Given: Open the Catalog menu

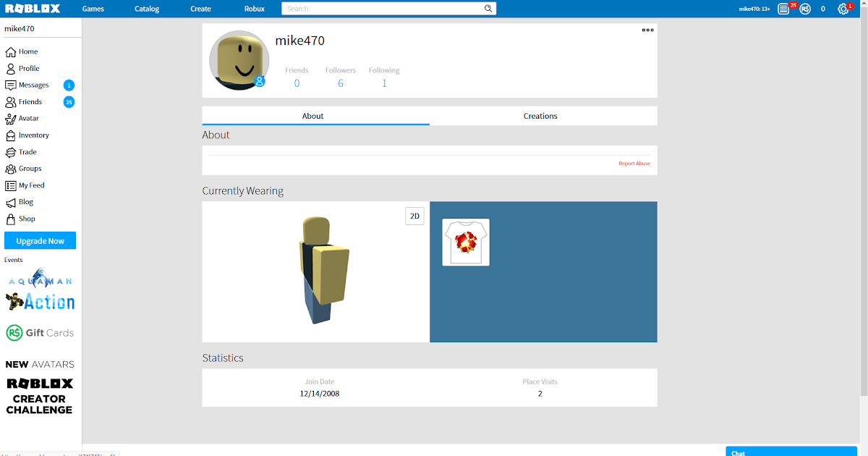Looking at the screenshot, I should tap(147, 9).
